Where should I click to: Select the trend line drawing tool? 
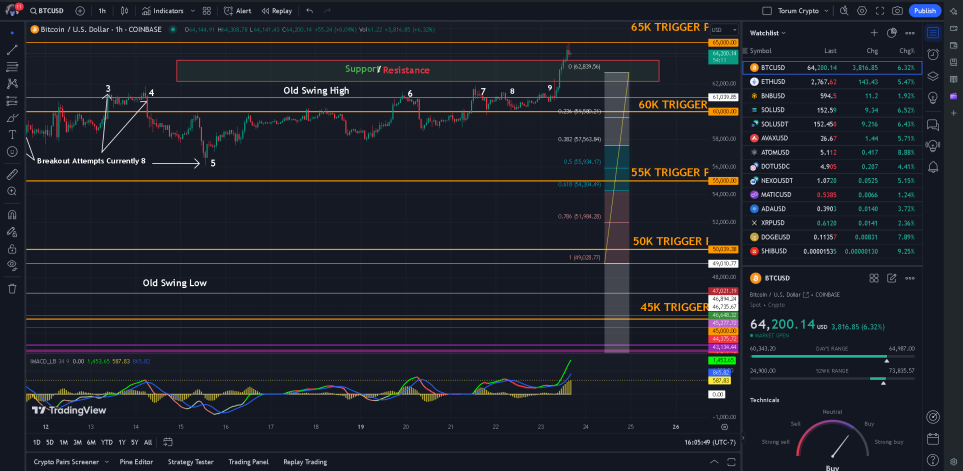[x=12, y=50]
